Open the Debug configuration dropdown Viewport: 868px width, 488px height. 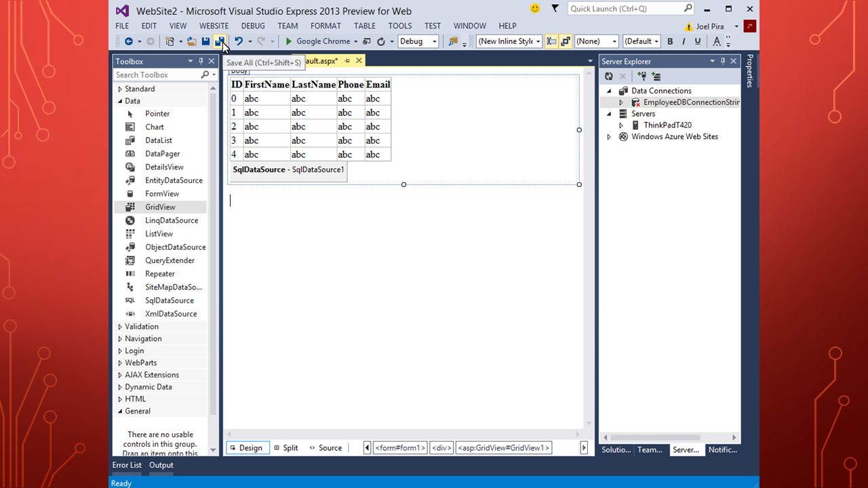coord(435,41)
